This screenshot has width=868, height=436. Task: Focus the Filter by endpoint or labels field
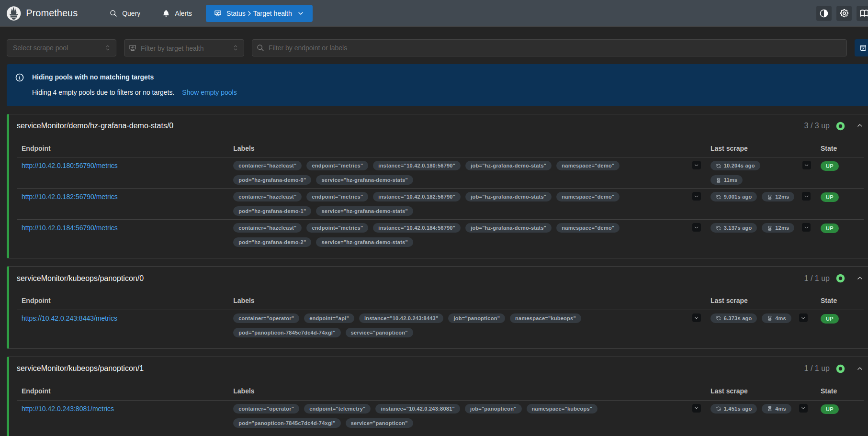click(549, 48)
